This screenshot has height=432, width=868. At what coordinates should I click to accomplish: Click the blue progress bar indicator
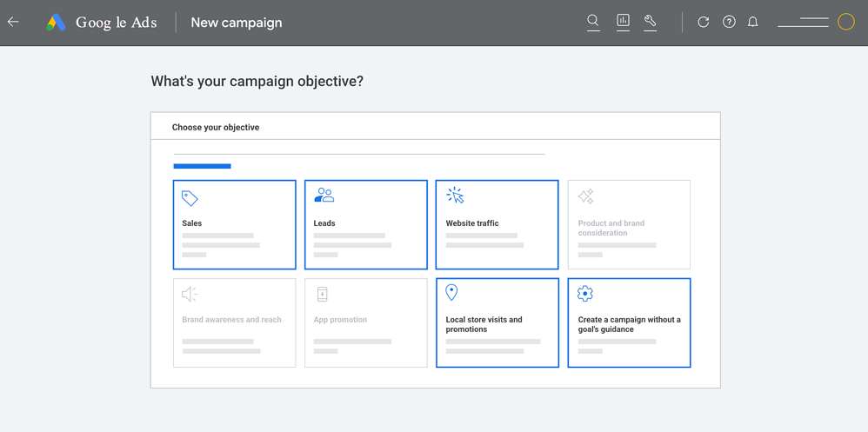click(x=202, y=166)
